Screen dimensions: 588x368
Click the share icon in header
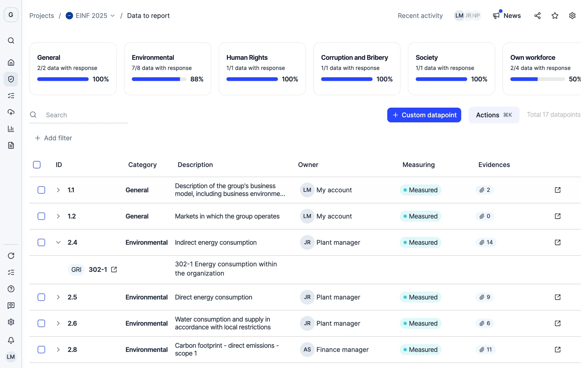click(x=537, y=16)
